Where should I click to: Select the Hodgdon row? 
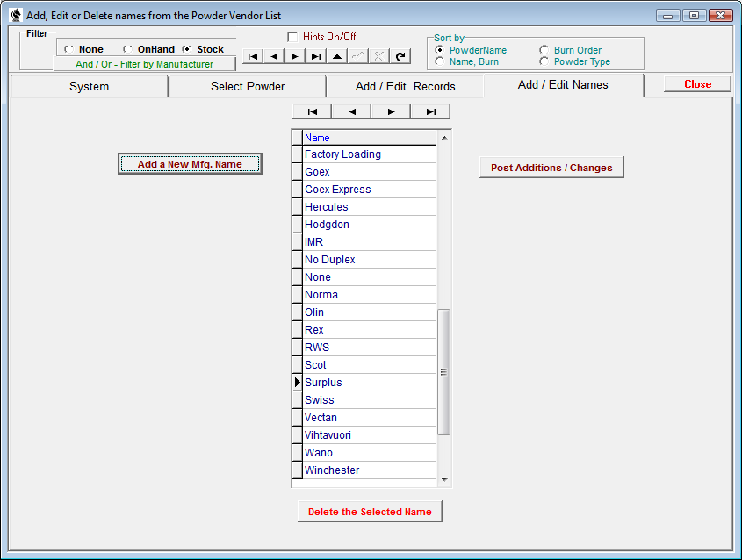pyautogui.click(x=369, y=225)
